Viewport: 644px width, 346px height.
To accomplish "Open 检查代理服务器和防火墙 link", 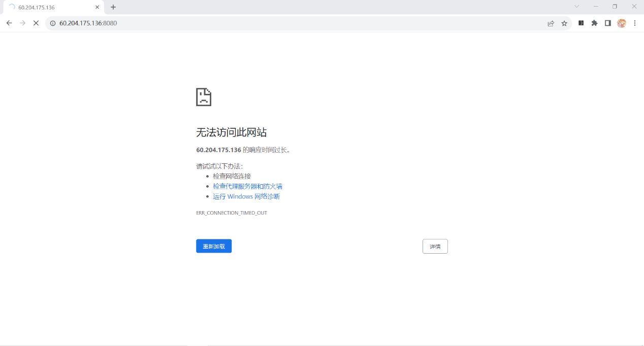I will coord(247,186).
